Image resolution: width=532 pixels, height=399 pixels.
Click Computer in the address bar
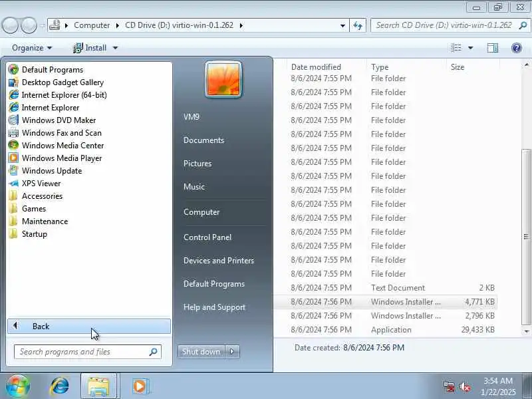click(x=92, y=25)
